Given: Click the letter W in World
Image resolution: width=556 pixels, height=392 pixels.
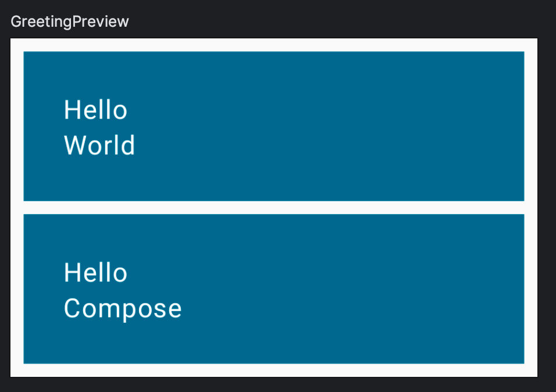Looking at the screenshot, I should click(x=73, y=145).
